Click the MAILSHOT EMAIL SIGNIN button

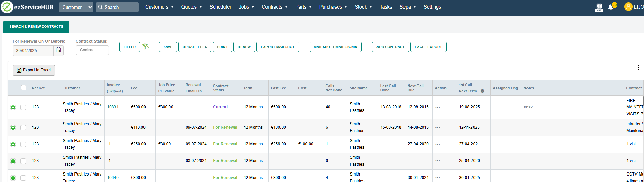point(335,47)
